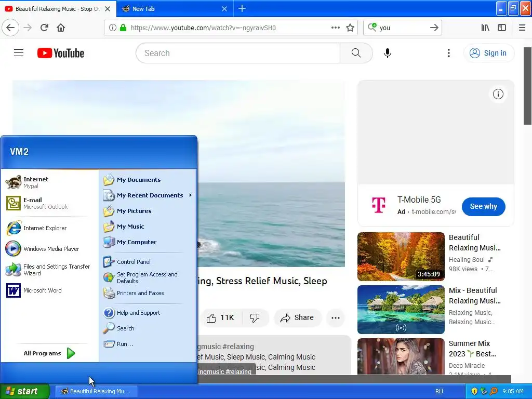Launch Microsoft Word from Start menu

click(49, 290)
